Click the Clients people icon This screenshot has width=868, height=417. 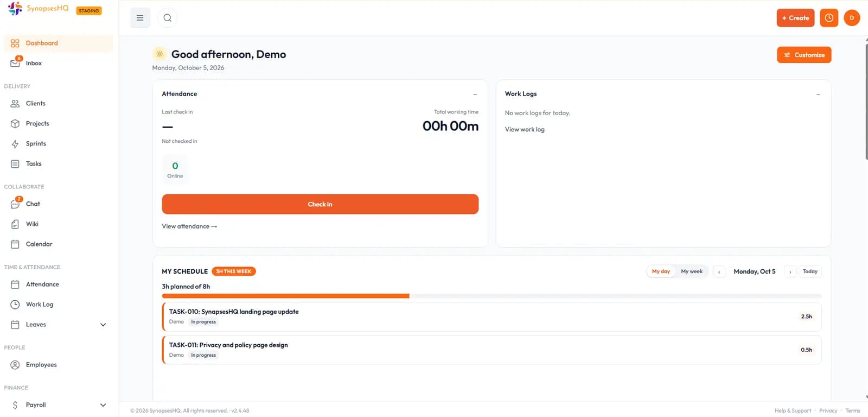15,103
